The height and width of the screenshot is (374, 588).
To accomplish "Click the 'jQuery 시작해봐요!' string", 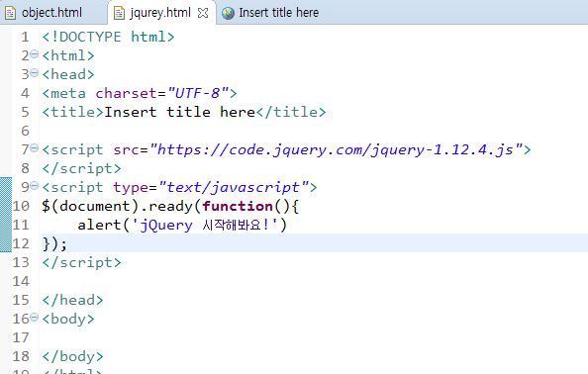I will pyautogui.click(x=204, y=225).
